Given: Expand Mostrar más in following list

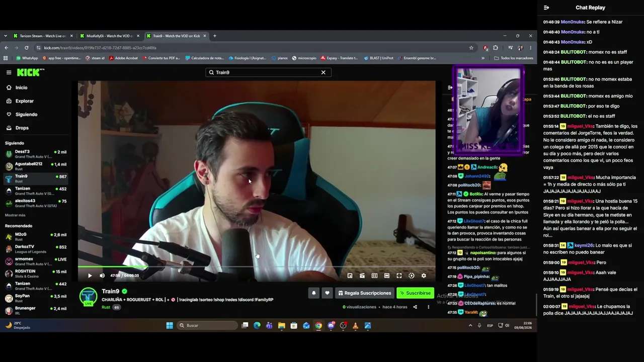Looking at the screenshot, I should 15,215.
